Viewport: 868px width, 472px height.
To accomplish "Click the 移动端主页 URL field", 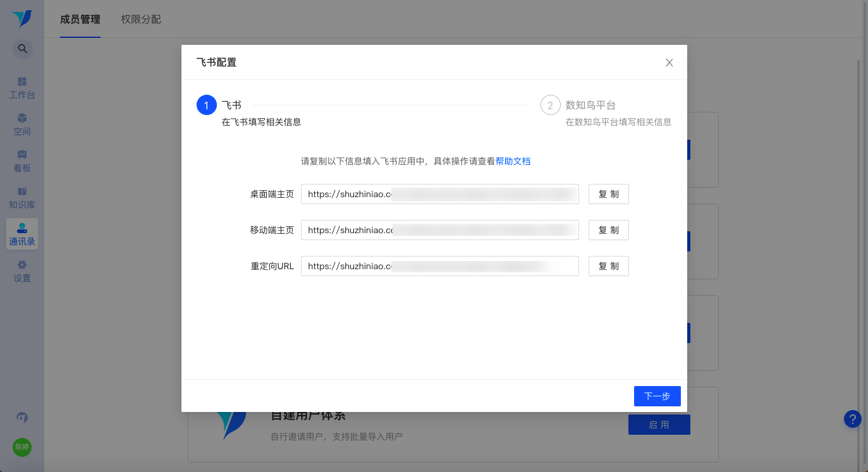I will [x=440, y=230].
